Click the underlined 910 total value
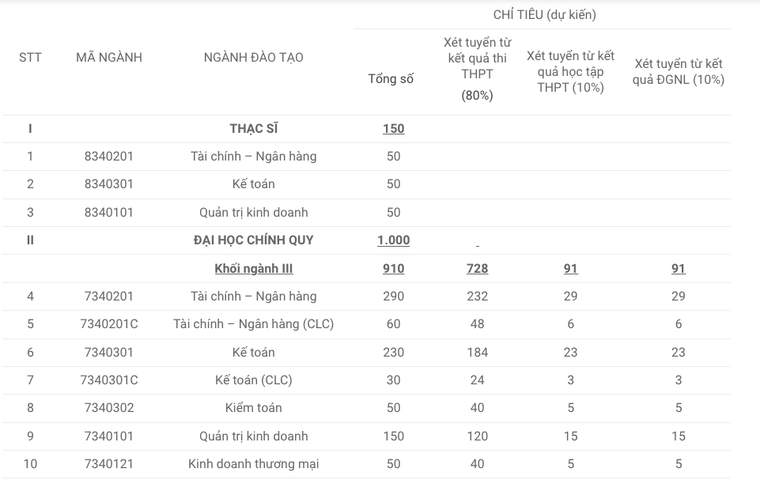This screenshot has width=760, height=480. pyautogui.click(x=393, y=268)
